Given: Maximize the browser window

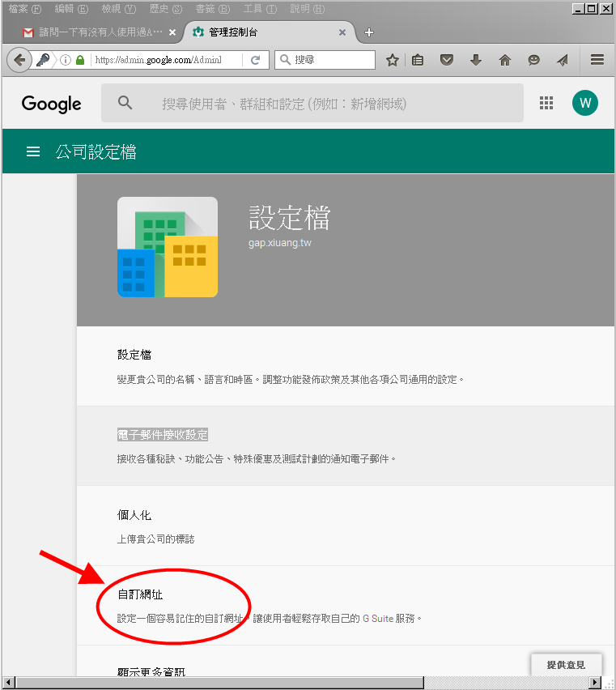Looking at the screenshot, I should point(592,8).
